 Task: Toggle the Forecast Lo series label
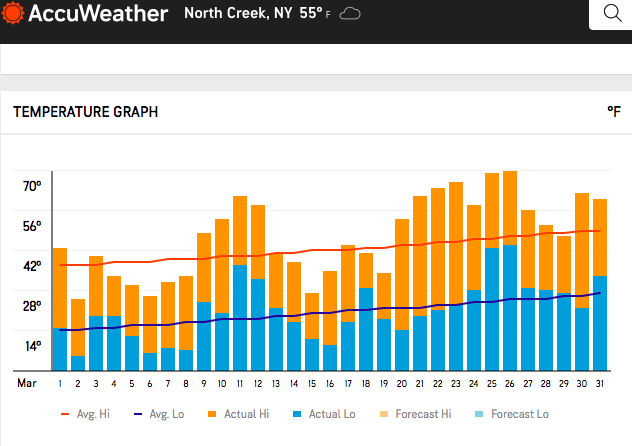519,414
